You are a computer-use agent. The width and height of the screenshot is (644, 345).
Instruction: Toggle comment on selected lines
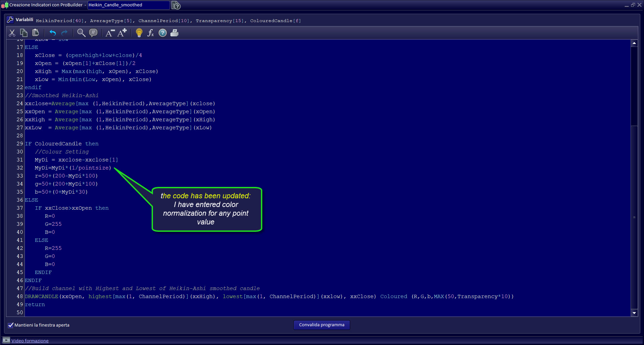(x=93, y=33)
